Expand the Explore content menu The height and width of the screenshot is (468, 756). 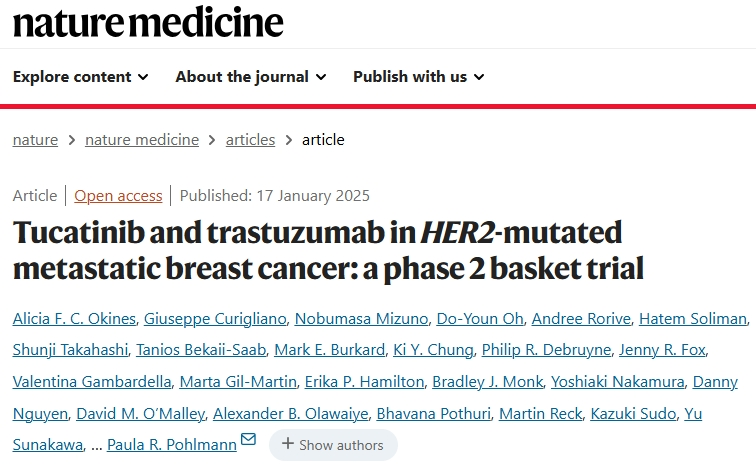pos(80,77)
